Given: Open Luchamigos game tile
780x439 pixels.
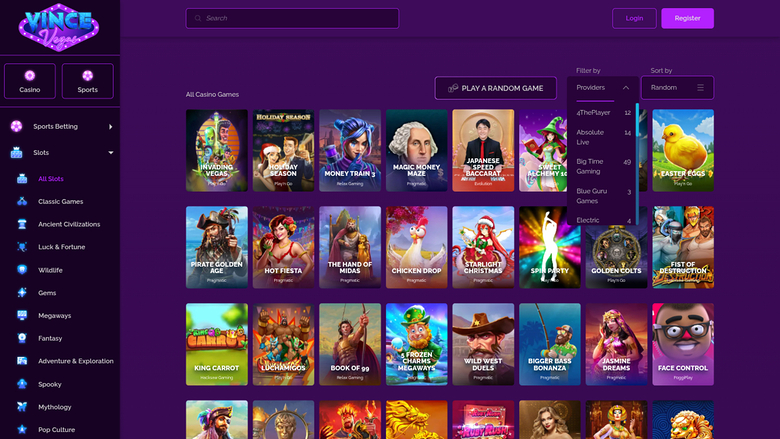Looking at the screenshot, I should (x=284, y=345).
